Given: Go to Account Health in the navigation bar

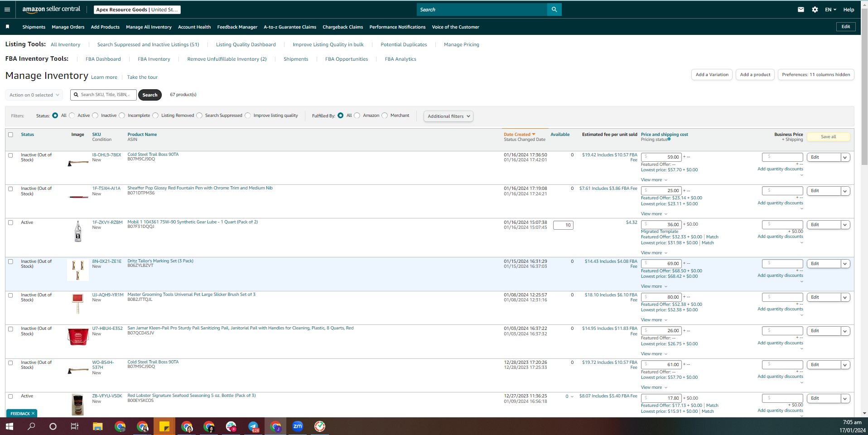Looking at the screenshot, I should click(x=194, y=27).
